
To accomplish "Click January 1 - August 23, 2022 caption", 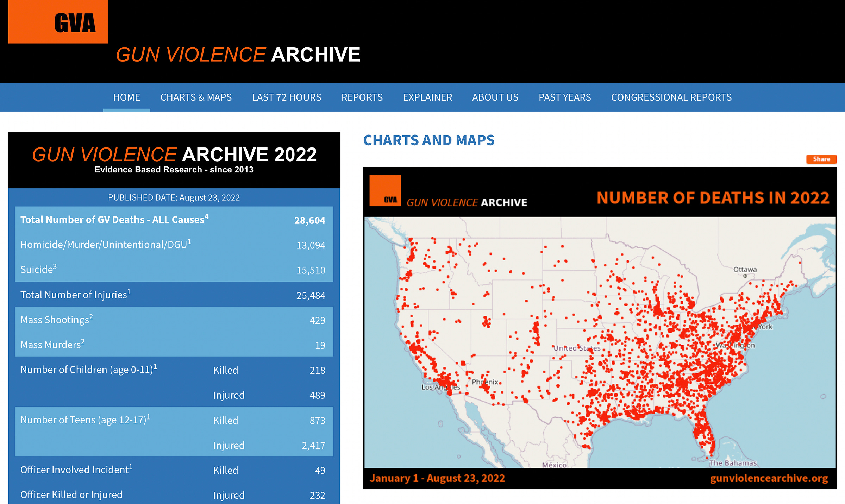I will pyautogui.click(x=437, y=478).
